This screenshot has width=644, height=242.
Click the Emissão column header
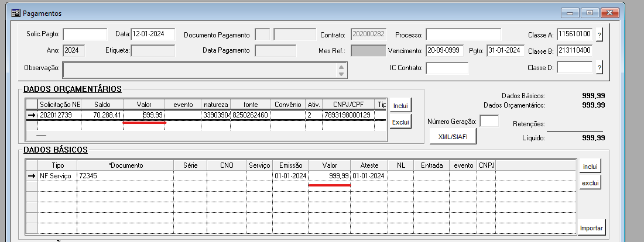pos(290,165)
